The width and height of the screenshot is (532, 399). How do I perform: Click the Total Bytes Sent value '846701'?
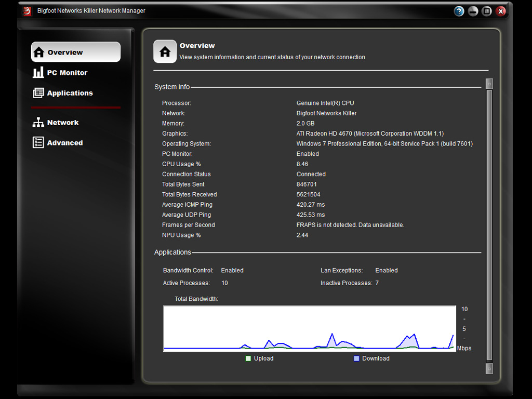[307, 184]
